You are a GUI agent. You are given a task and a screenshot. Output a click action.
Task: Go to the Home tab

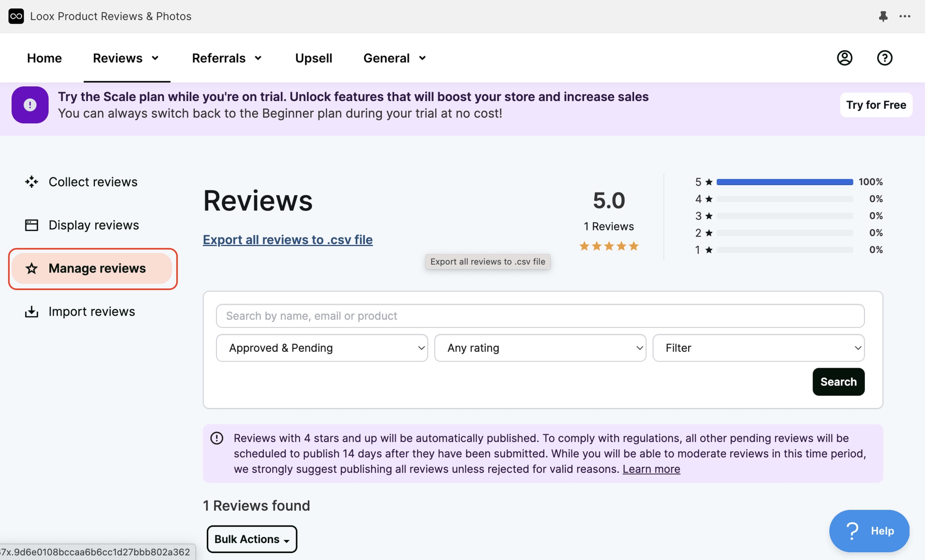click(44, 58)
